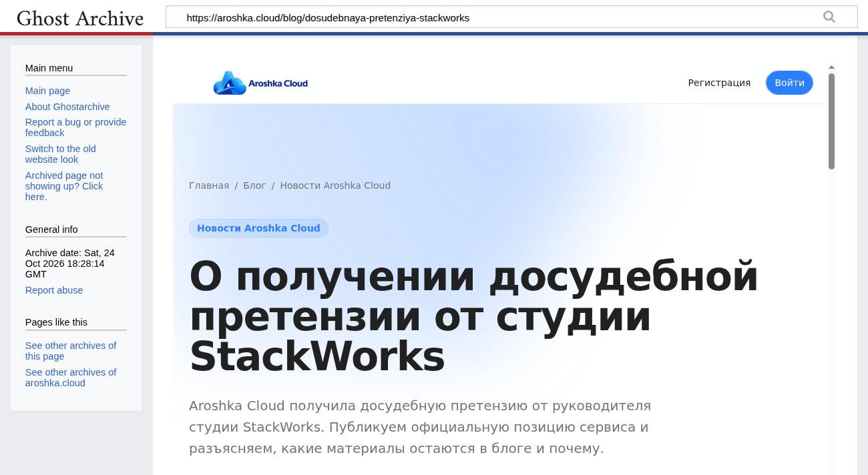Open the Aroshka Cloud logo

pos(260,83)
